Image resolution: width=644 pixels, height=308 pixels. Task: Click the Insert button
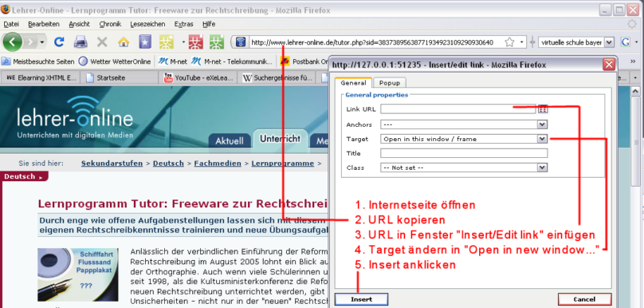click(361, 299)
